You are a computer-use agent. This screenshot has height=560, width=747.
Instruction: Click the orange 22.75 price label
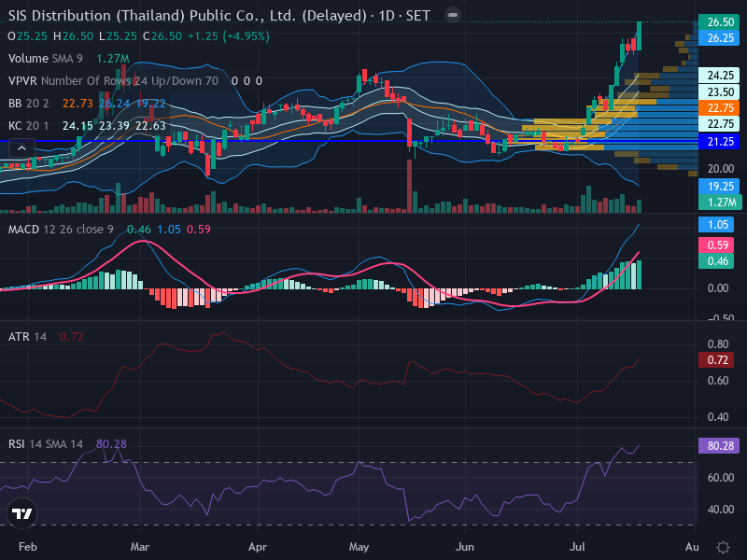point(719,107)
